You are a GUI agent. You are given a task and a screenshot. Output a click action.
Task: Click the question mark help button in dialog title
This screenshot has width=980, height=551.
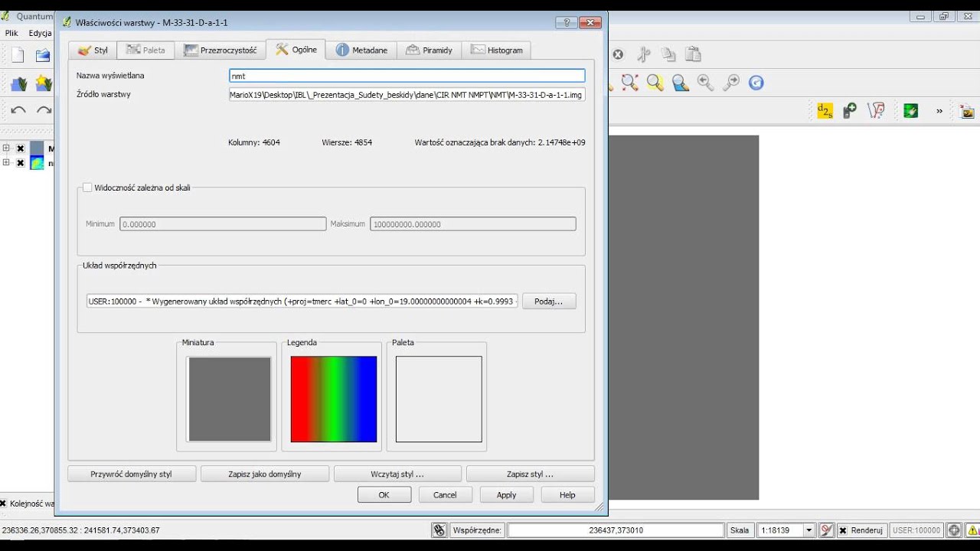coord(567,22)
